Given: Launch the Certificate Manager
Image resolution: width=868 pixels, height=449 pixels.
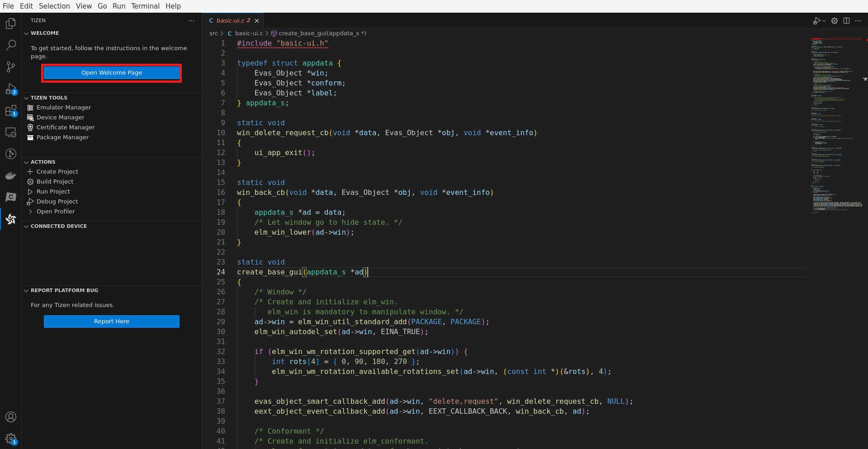Looking at the screenshot, I should [x=66, y=128].
